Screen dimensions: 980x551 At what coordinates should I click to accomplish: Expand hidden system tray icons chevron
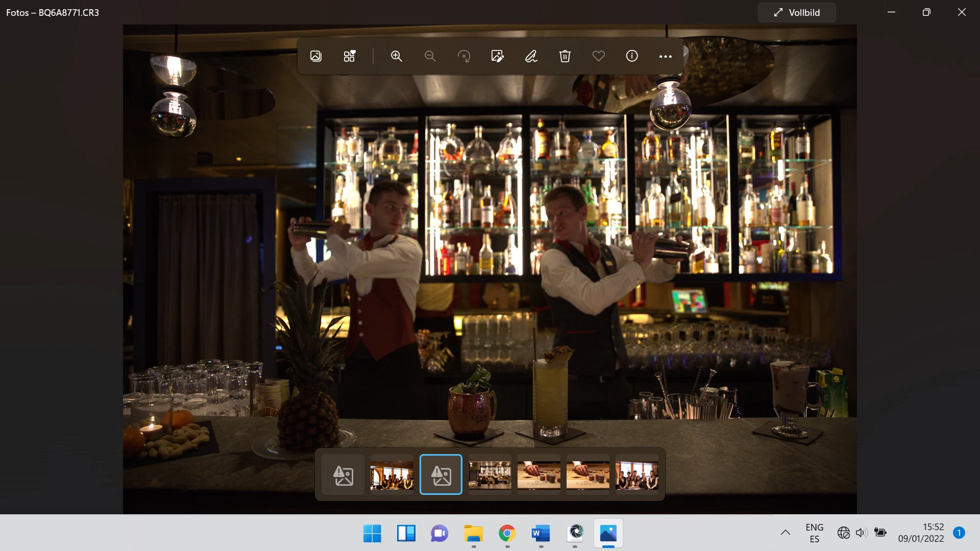click(x=786, y=533)
